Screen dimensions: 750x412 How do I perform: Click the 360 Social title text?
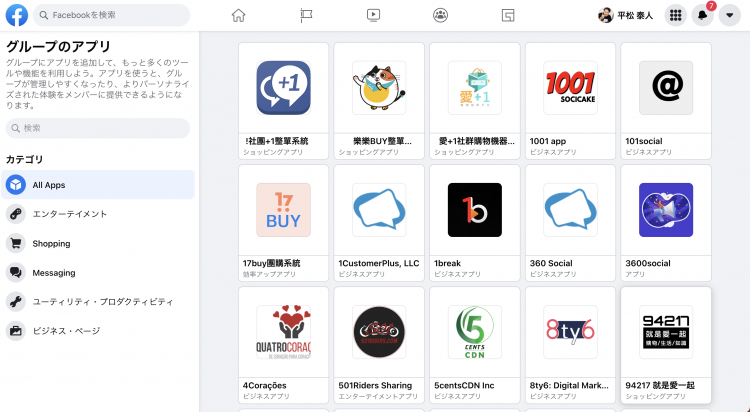pyautogui.click(x=551, y=263)
